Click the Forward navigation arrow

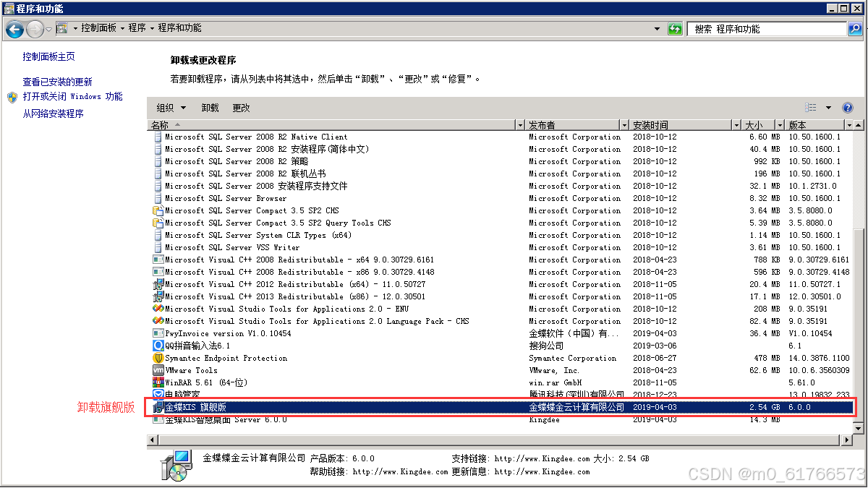point(35,29)
